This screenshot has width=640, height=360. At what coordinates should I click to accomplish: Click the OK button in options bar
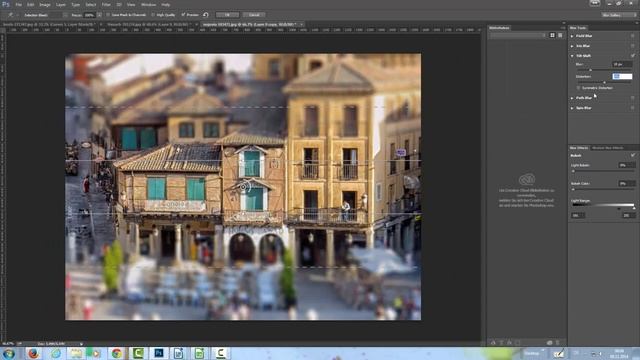(227, 15)
